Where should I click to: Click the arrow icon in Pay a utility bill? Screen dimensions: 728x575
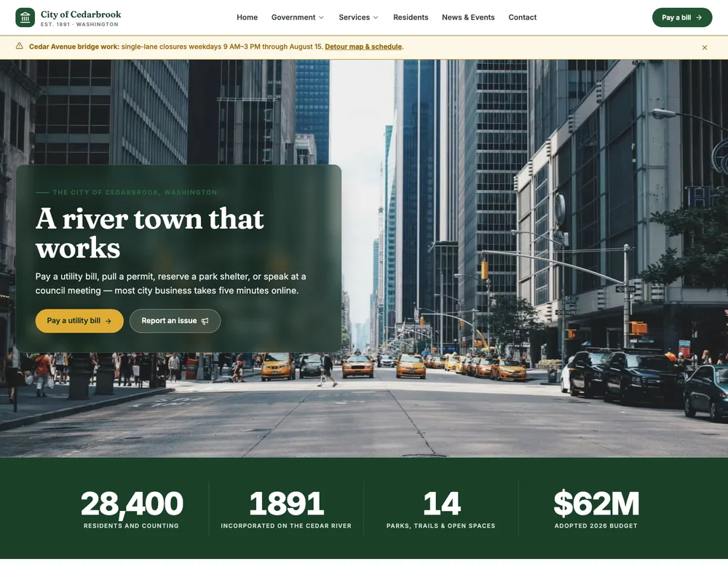pyautogui.click(x=108, y=321)
